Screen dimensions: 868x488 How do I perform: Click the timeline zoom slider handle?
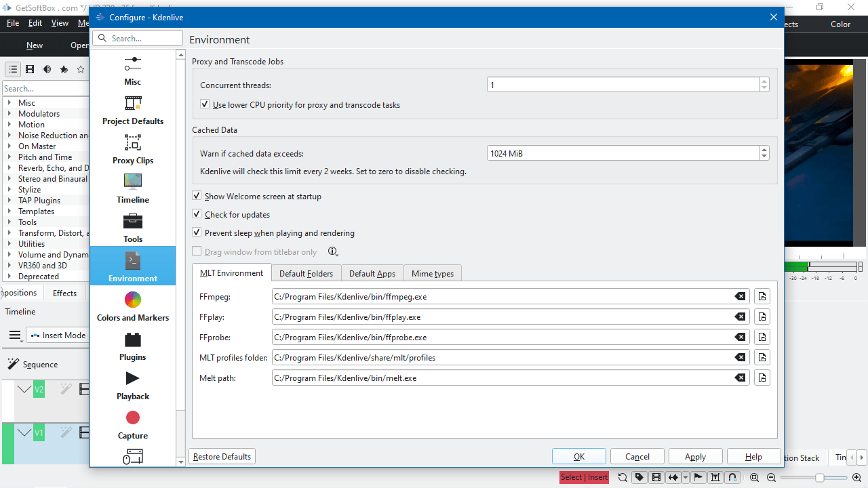point(819,478)
